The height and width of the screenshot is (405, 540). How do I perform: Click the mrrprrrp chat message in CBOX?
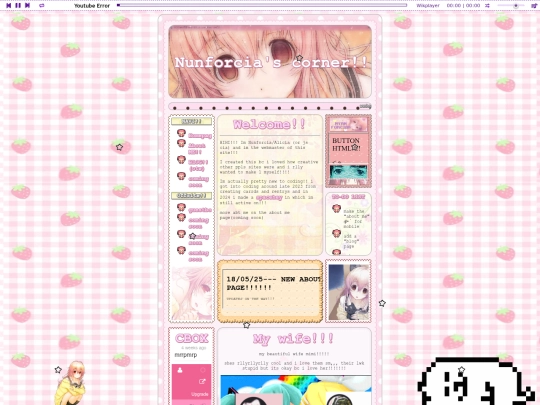186,355
